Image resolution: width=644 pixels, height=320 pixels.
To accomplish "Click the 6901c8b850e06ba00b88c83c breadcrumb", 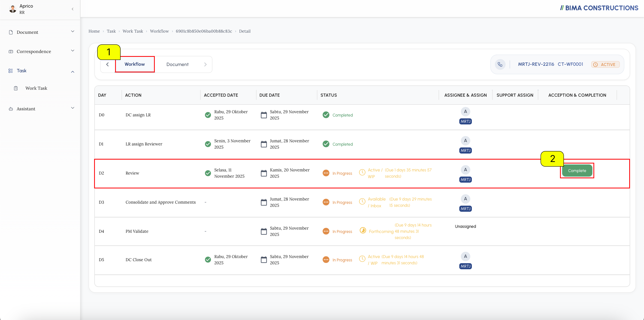I will 204,31.
